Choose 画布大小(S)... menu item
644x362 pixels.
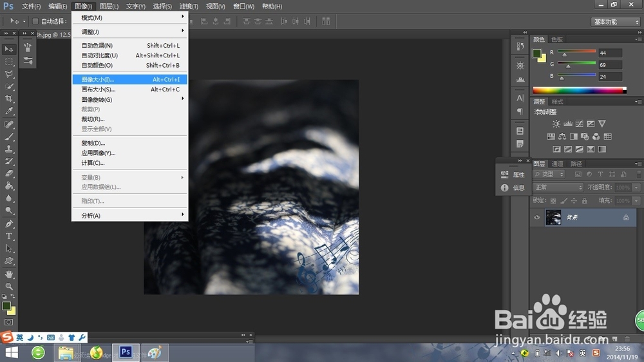130,89
